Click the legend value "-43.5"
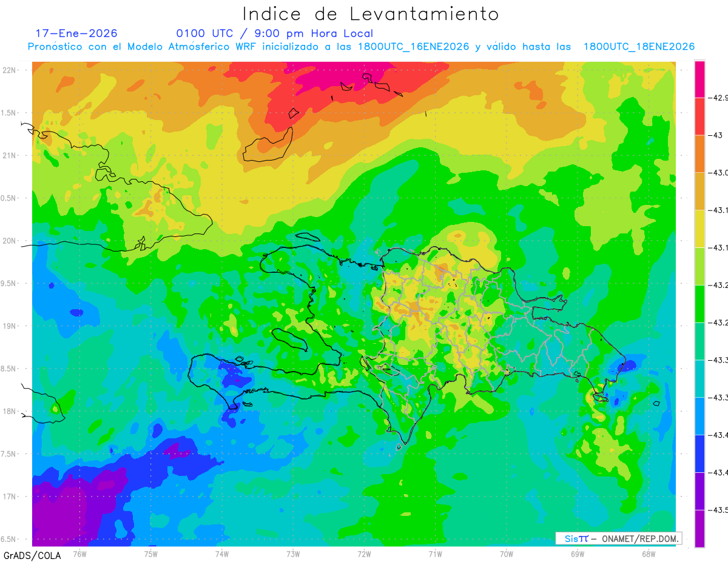Screen dimensions: 728x562 [720, 510]
